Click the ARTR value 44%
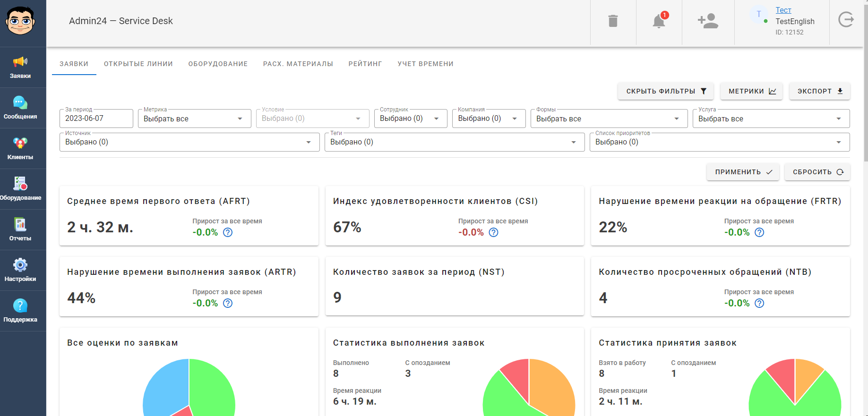The height and width of the screenshot is (416, 868). (x=81, y=298)
